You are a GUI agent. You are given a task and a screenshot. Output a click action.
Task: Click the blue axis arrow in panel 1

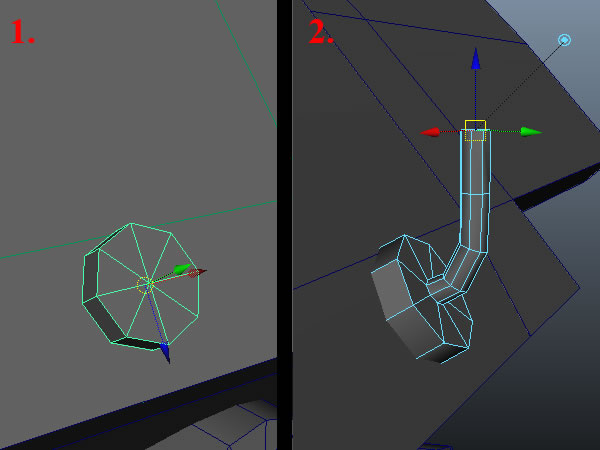point(165,353)
